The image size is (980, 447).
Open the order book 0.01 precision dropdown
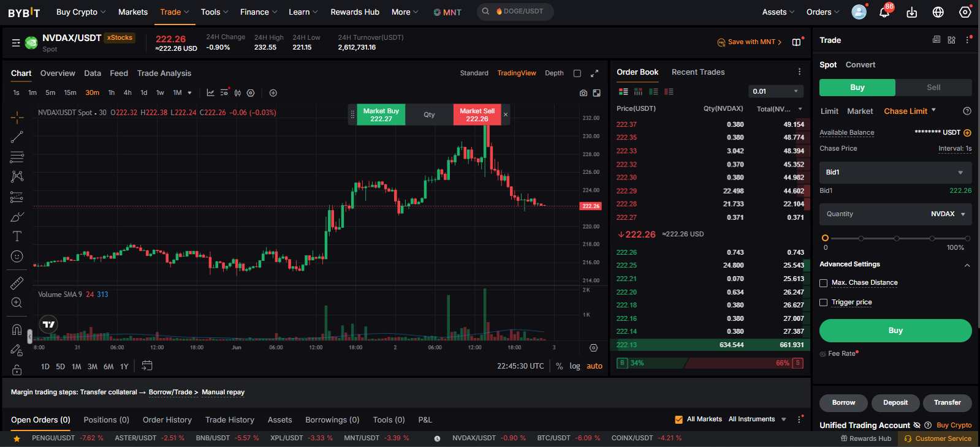point(776,91)
